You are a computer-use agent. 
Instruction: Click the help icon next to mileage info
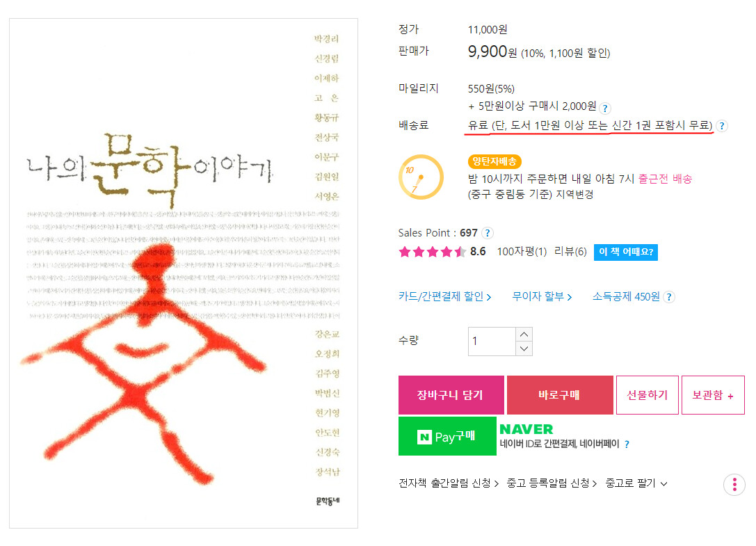click(605, 108)
